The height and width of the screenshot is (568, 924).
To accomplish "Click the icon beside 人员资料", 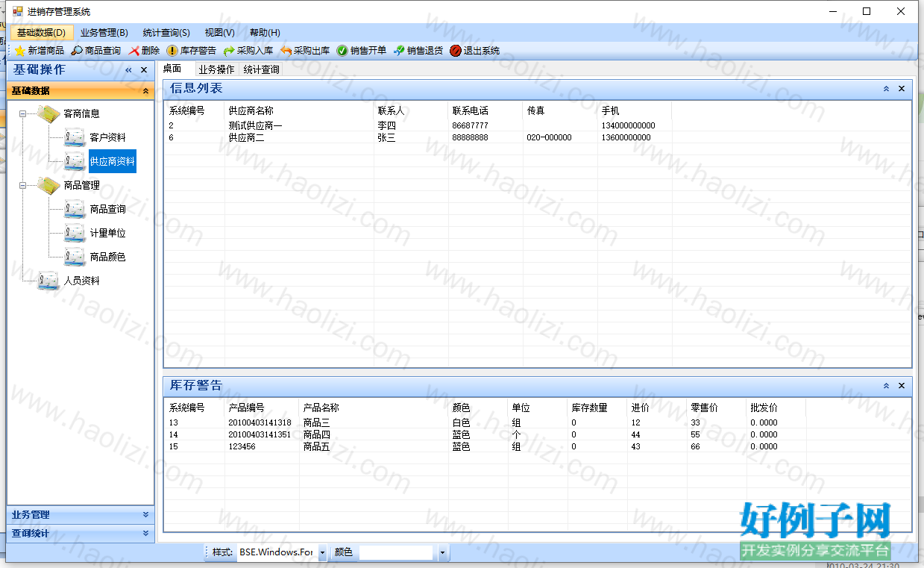I will tap(48, 281).
